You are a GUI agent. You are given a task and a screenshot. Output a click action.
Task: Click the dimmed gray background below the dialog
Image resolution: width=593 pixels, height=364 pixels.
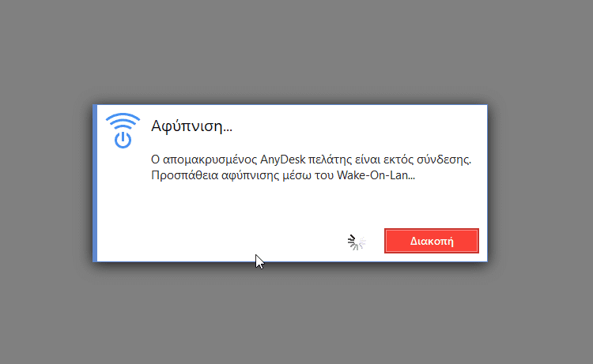tap(296, 313)
